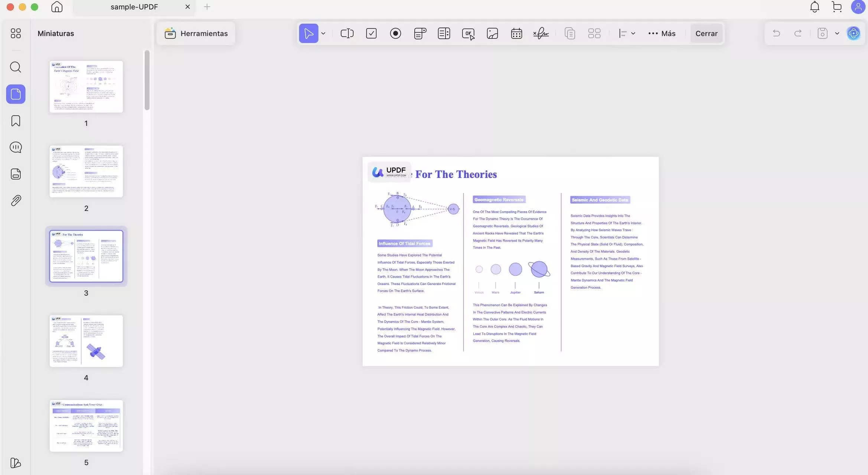
Task: Select the dropdown field tool
Action: 420,33
